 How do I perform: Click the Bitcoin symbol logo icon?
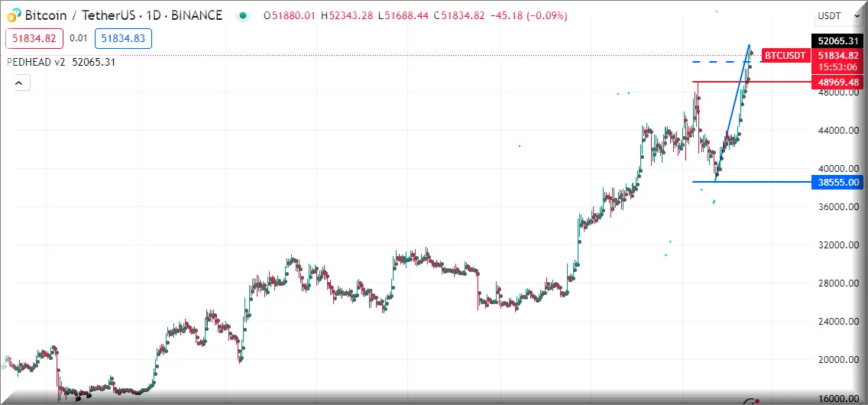pyautogui.click(x=15, y=15)
